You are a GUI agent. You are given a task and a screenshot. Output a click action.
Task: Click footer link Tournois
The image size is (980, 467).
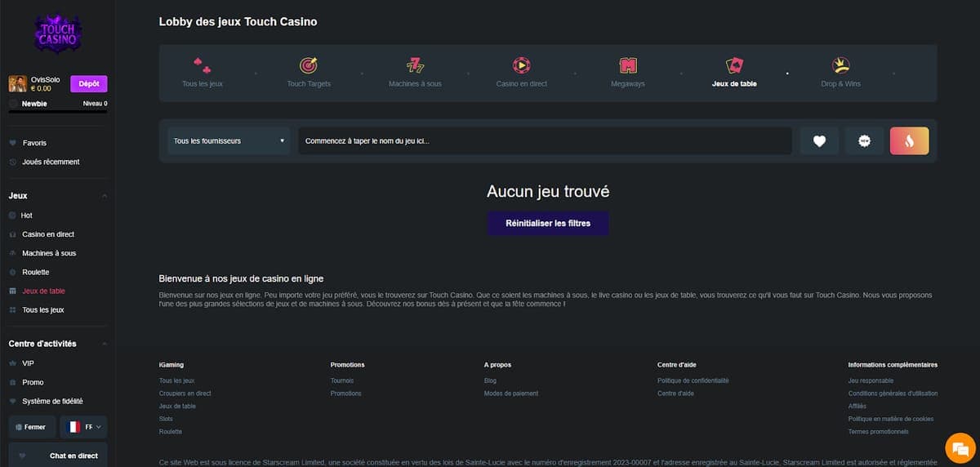(x=342, y=380)
